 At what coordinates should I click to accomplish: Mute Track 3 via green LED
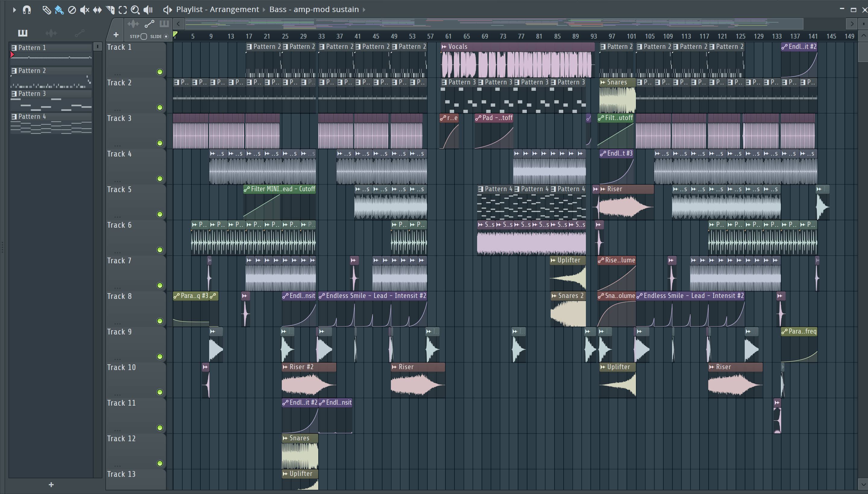160,143
